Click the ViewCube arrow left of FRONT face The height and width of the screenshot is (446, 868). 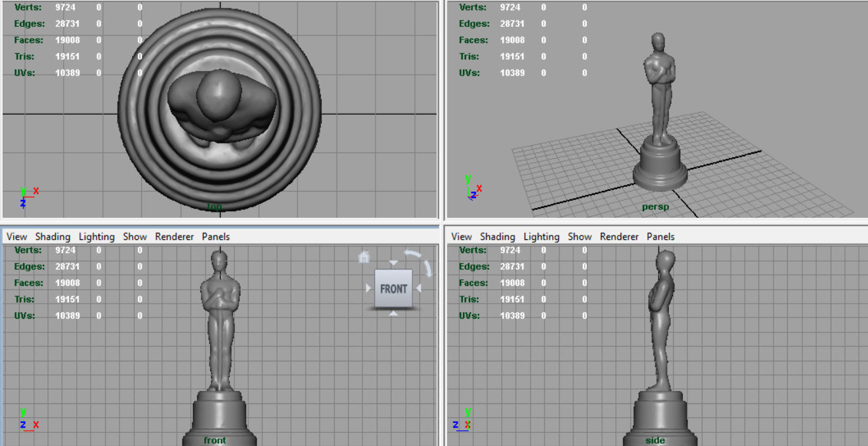point(369,289)
